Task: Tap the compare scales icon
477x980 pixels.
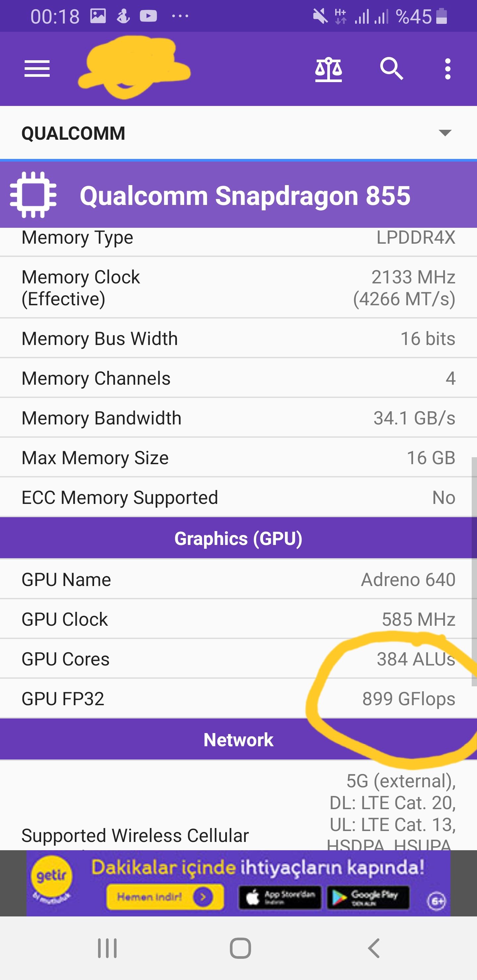Action: point(328,69)
